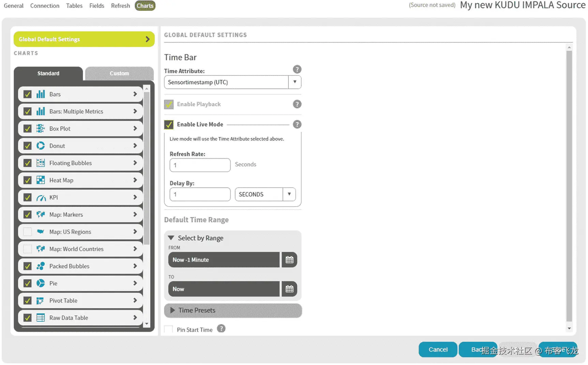The image size is (588, 365).
Task: Click the Refresh Rate input field
Action: [200, 165]
